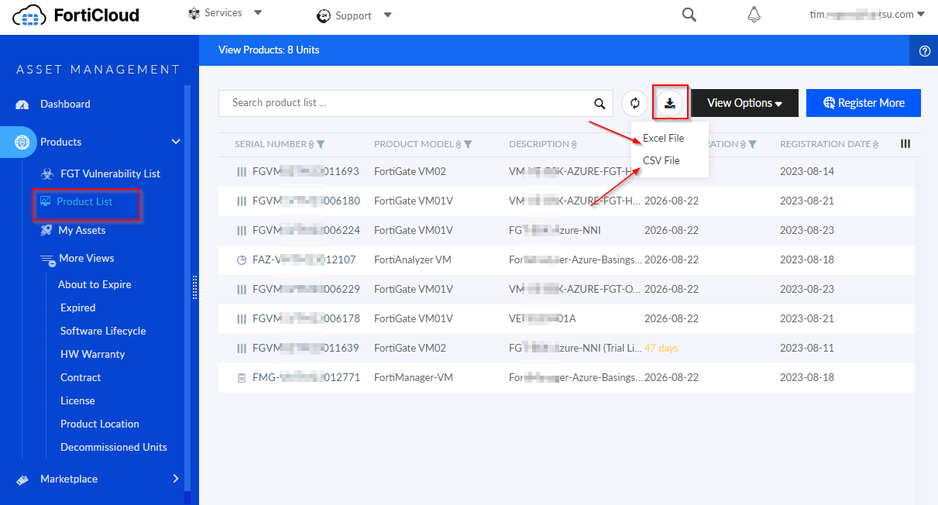Open Dashboard in the sidebar
The height and width of the screenshot is (505, 938).
[65, 104]
